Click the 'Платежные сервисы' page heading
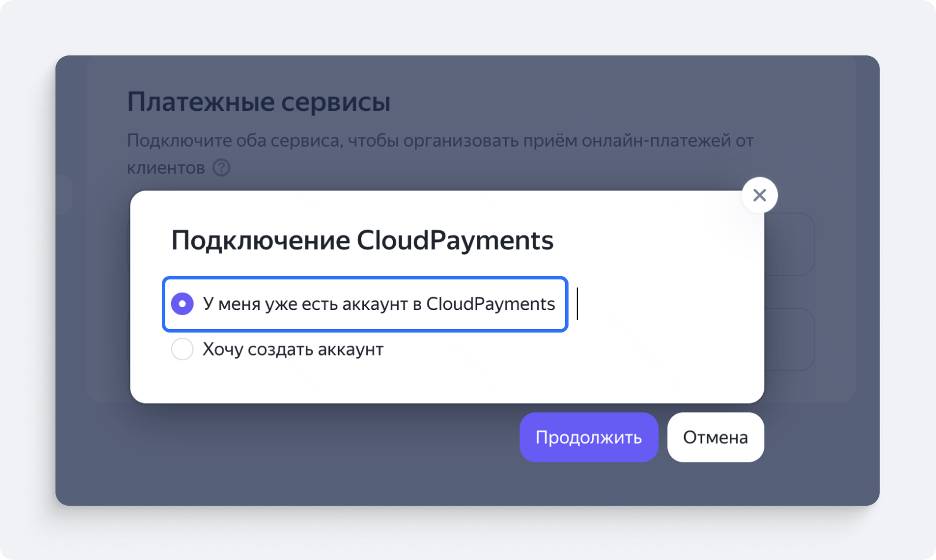Screen dimensions: 936x560 click(259, 102)
